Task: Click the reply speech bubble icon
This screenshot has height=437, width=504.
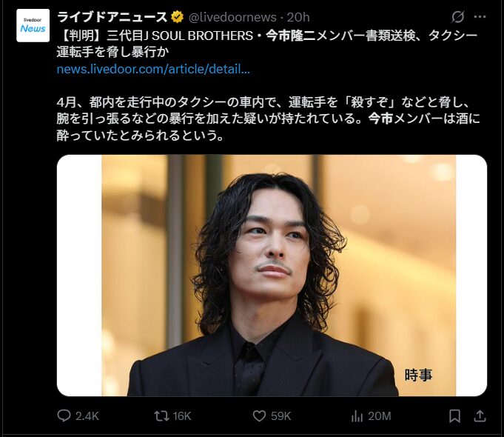Action: [64, 416]
